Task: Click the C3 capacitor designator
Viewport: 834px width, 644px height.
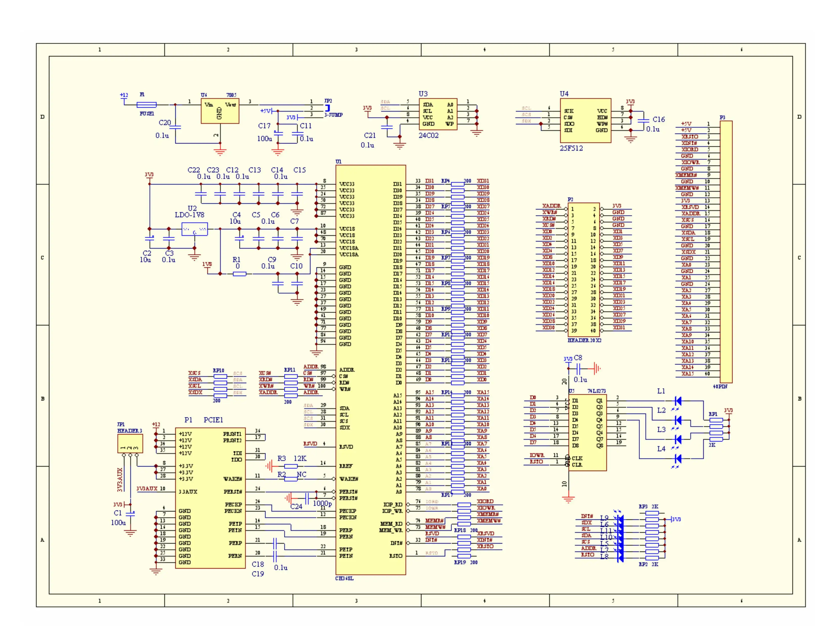Action: 169,253
